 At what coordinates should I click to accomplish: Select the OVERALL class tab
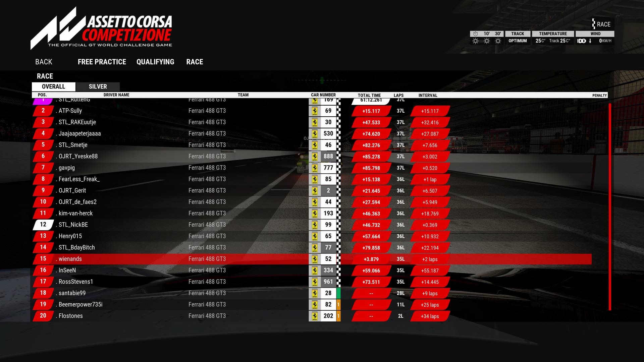[54, 86]
